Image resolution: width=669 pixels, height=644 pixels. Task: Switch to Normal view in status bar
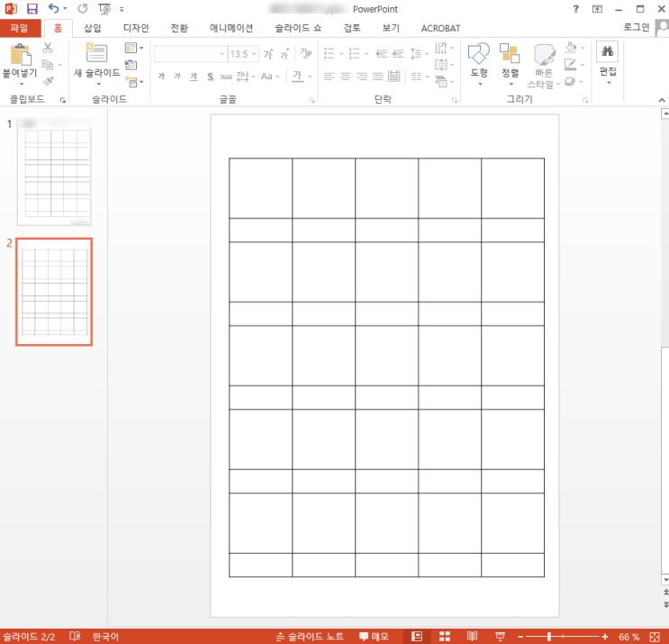coord(416,636)
